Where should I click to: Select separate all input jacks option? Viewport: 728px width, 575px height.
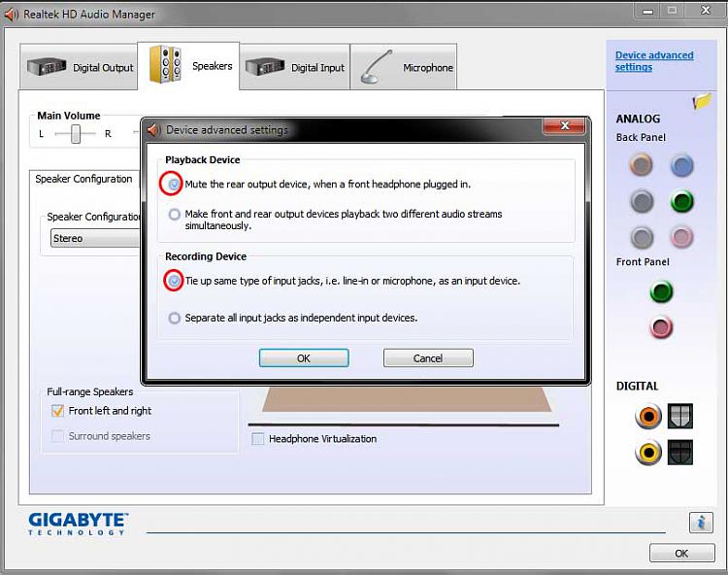[x=174, y=319]
